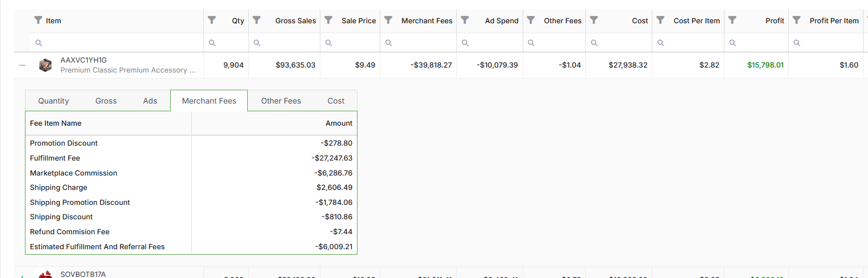Click the Other Fees column filter icon
The image size is (868, 278).
531,20
